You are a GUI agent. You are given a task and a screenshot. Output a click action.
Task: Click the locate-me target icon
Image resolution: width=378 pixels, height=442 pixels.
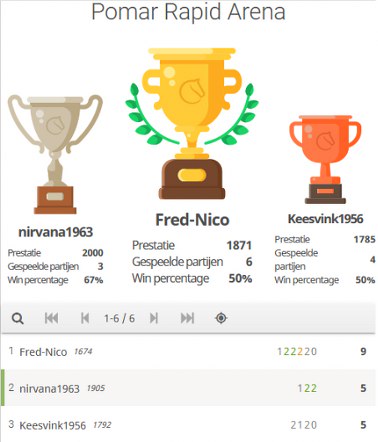point(221,318)
